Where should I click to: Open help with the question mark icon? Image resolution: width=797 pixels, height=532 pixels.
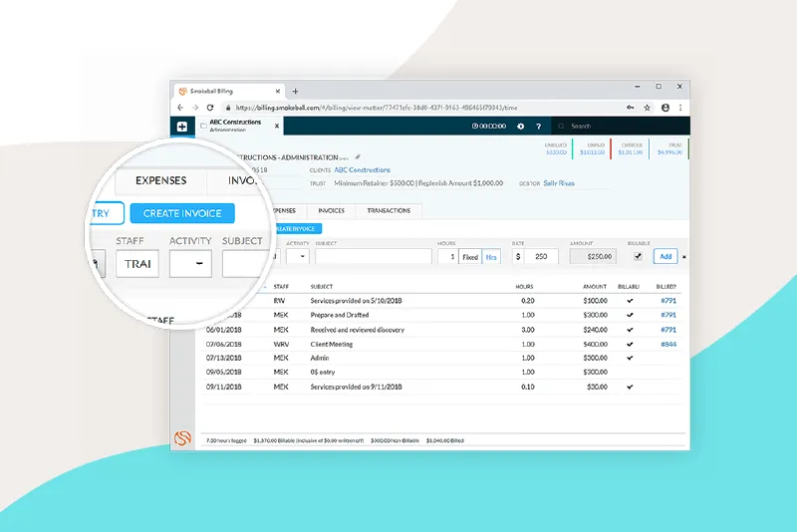point(538,126)
